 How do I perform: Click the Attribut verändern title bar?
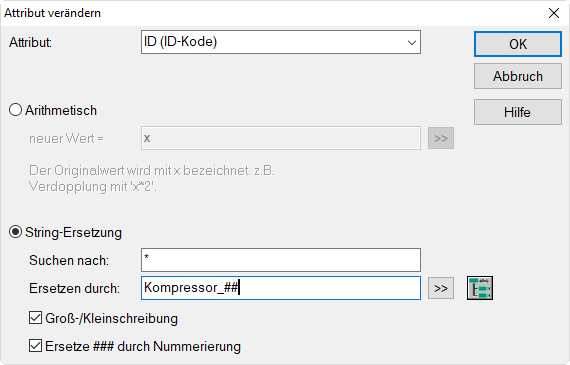[254, 13]
